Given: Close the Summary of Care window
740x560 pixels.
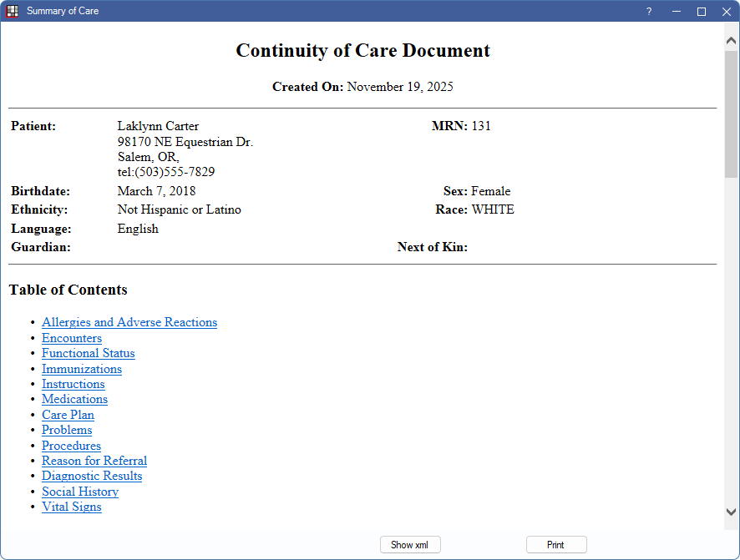Looking at the screenshot, I should 726,11.
